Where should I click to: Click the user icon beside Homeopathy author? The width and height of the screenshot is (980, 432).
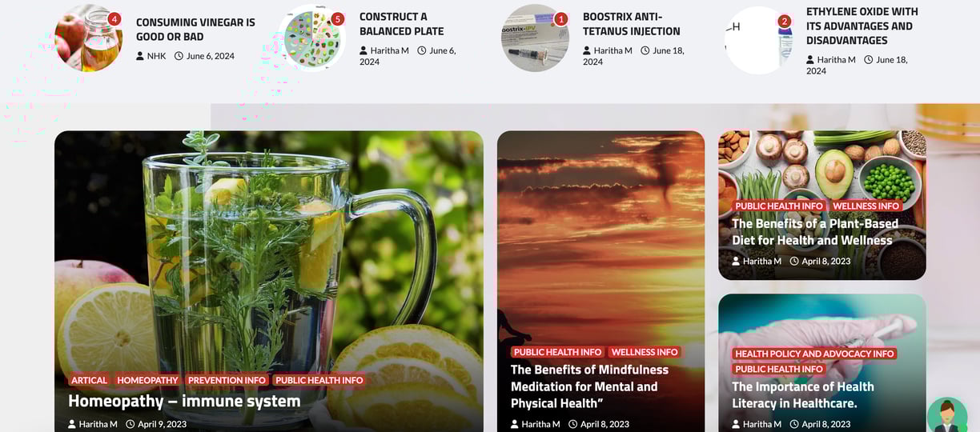(72, 424)
